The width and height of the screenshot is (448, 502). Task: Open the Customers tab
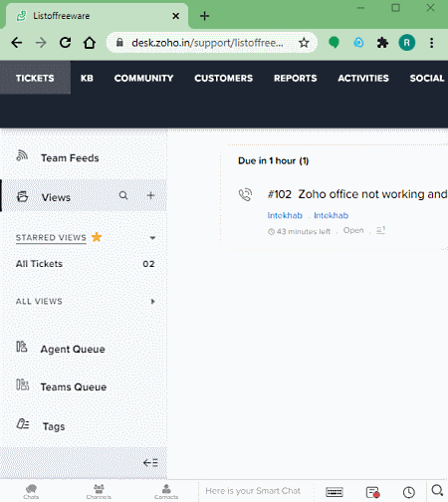(x=224, y=78)
